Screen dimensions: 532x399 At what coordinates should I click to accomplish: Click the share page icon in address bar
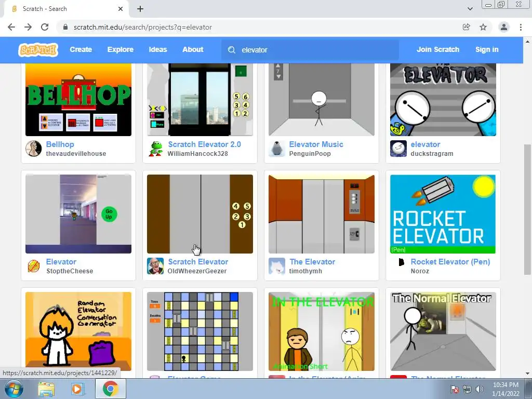[x=467, y=27]
